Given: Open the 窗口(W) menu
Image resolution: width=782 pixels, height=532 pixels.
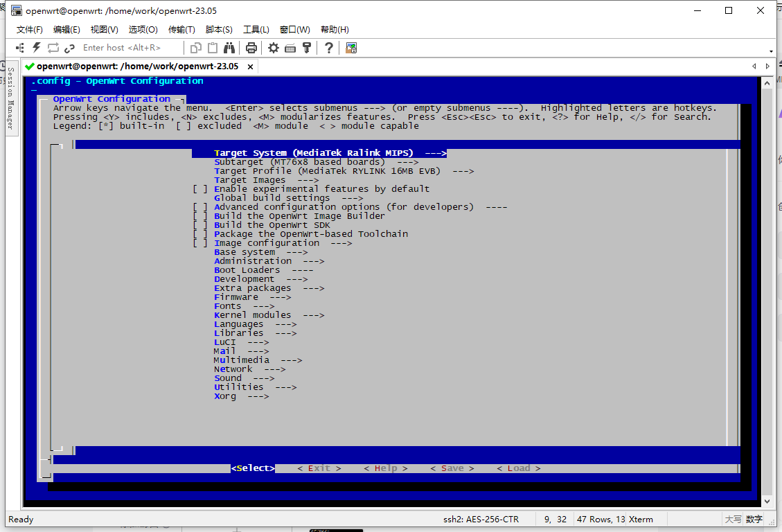Looking at the screenshot, I should 295,29.
